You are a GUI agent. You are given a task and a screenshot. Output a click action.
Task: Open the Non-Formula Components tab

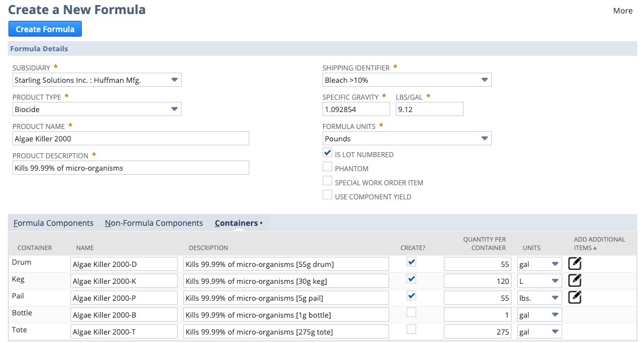pos(154,223)
